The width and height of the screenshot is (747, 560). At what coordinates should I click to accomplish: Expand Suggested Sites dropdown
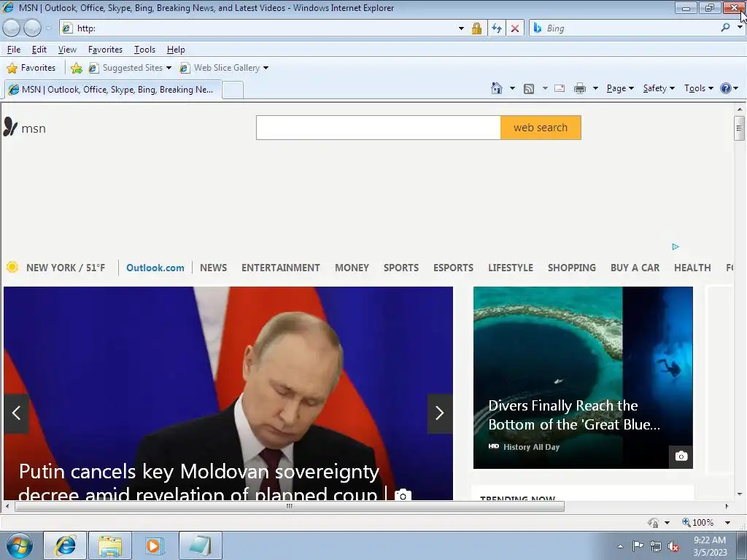click(169, 68)
